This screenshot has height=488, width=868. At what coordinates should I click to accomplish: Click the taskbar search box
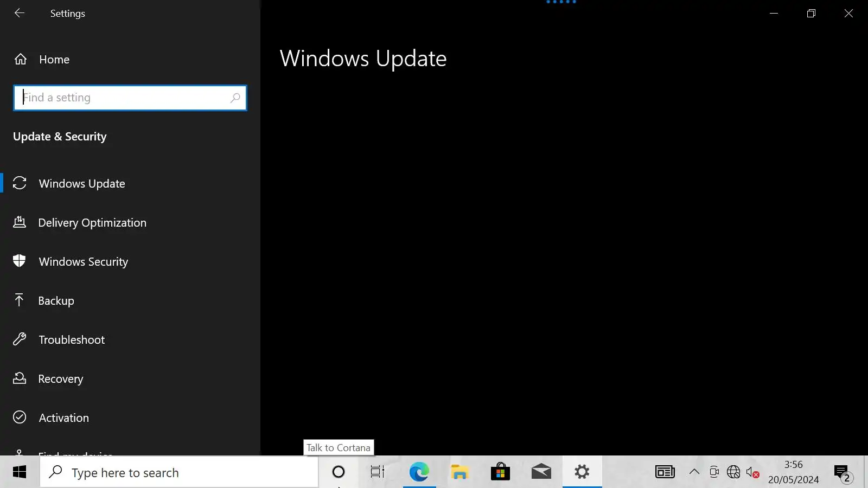tap(179, 472)
